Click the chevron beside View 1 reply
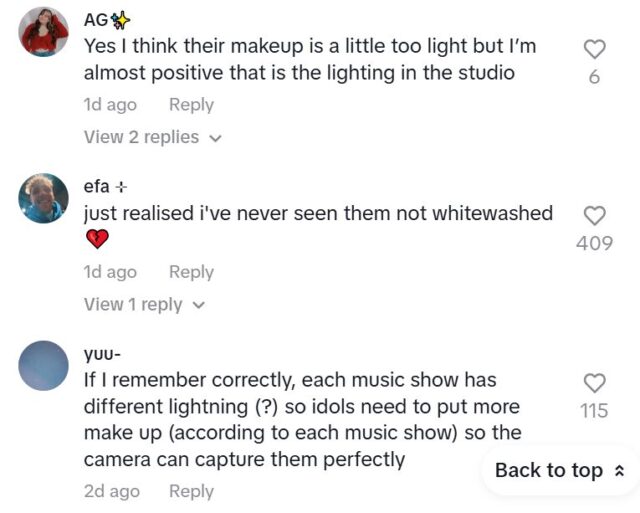640x513 pixels. pos(198,305)
